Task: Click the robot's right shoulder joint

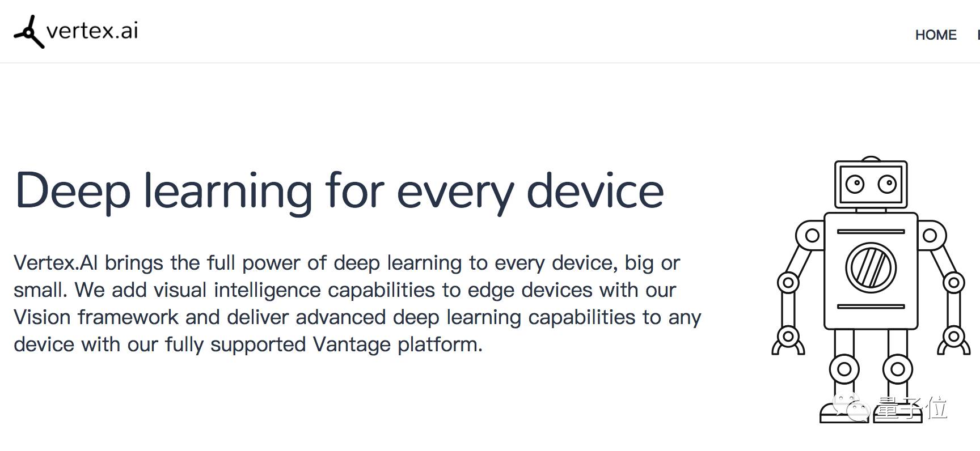Action: pyautogui.click(x=930, y=235)
